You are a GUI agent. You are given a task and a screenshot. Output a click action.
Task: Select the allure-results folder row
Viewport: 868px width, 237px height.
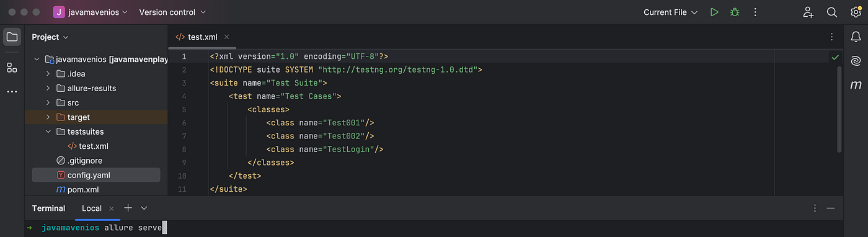click(96, 88)
